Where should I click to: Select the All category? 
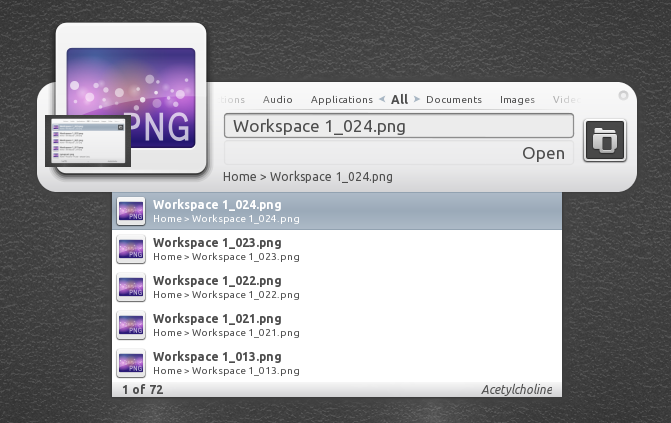click(x=399, y=99)
